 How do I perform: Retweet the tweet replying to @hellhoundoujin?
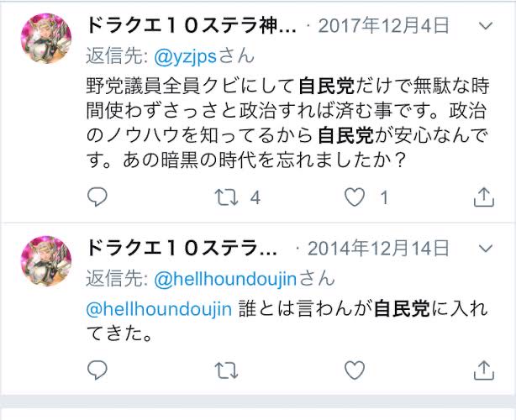click(226, 370)
